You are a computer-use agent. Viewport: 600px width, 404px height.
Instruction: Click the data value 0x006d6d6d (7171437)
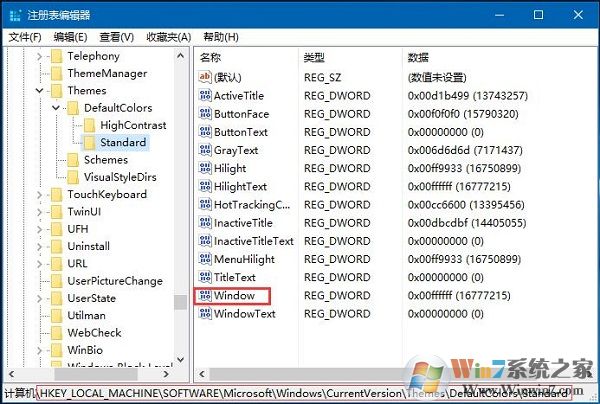(465, 150)
